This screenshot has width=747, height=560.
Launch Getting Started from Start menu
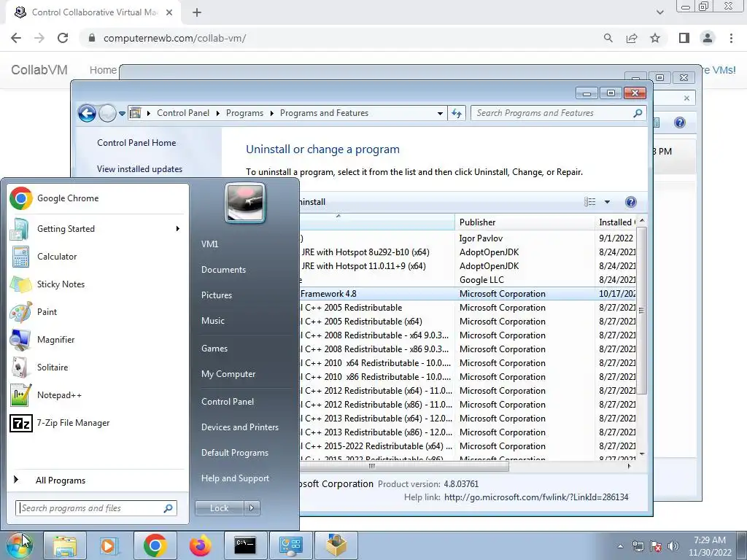point(97,228)
